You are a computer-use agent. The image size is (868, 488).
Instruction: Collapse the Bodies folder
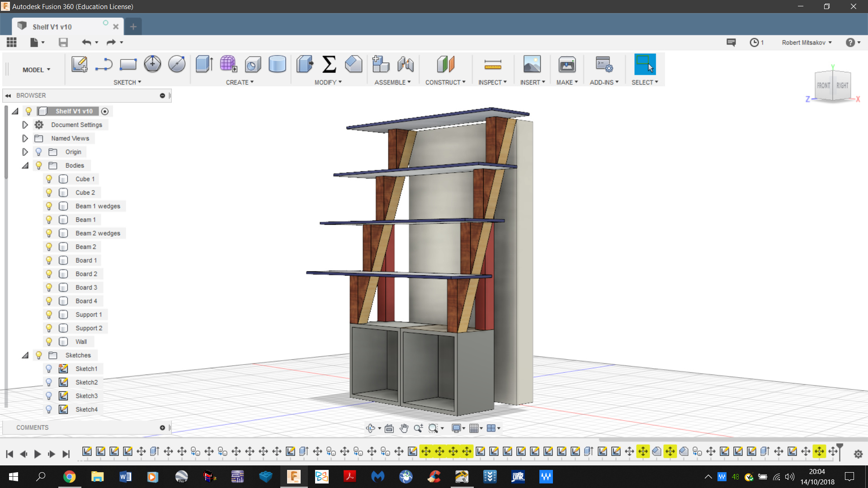coord(25,165)
